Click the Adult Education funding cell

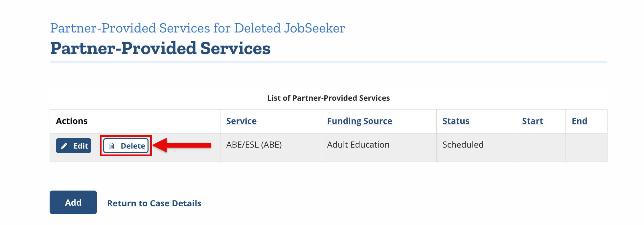coord(379,148)
